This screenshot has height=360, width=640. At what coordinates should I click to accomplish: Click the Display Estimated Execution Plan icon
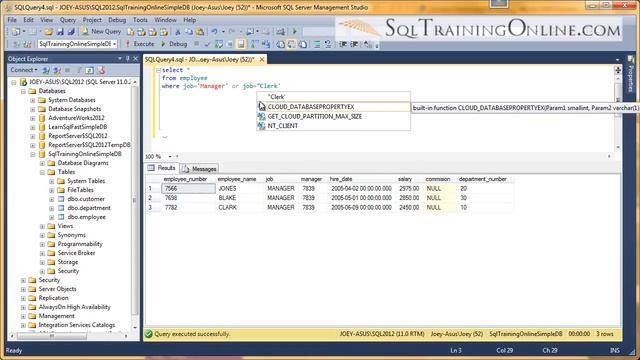(219, 44)
